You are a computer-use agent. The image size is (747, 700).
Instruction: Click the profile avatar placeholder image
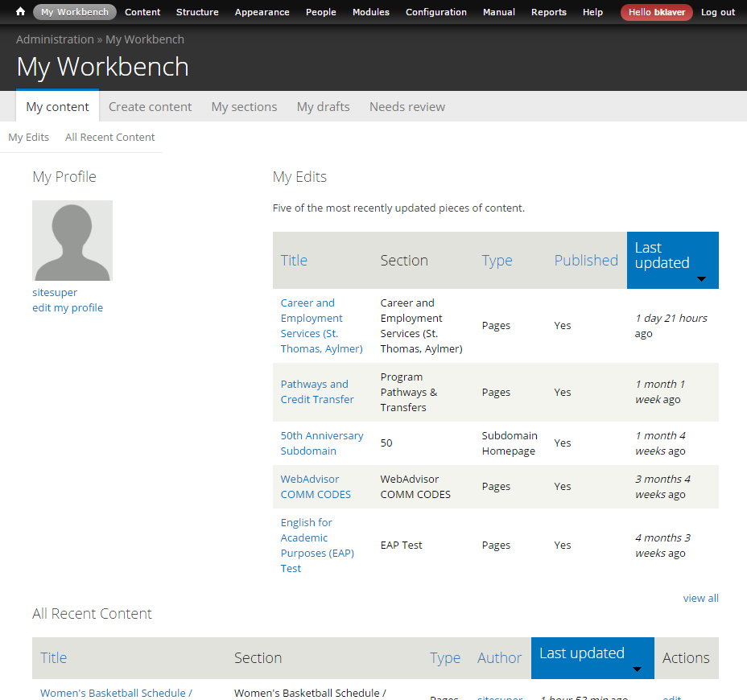[x=72, y=241]
